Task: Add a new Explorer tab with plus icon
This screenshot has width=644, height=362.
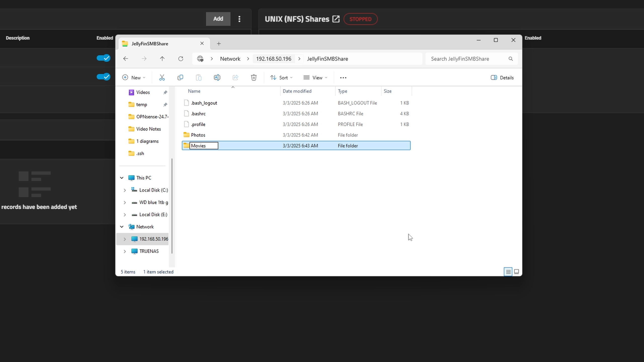Action: (219, 44)
